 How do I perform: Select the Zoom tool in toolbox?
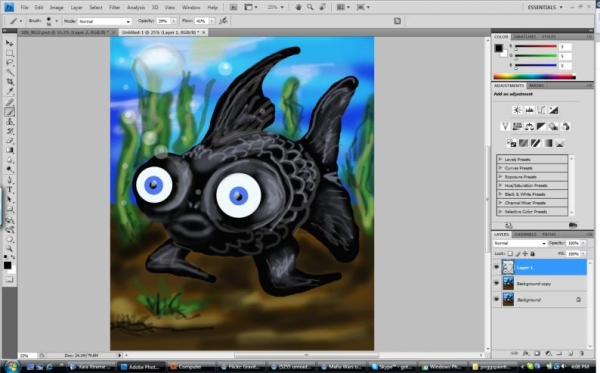(x=10, y=249)
